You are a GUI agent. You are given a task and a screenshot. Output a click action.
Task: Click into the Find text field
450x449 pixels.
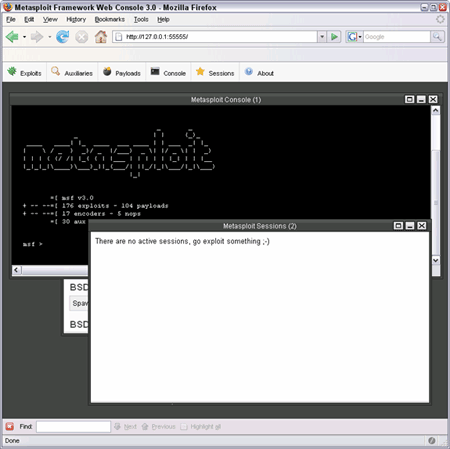coord(73,426)
